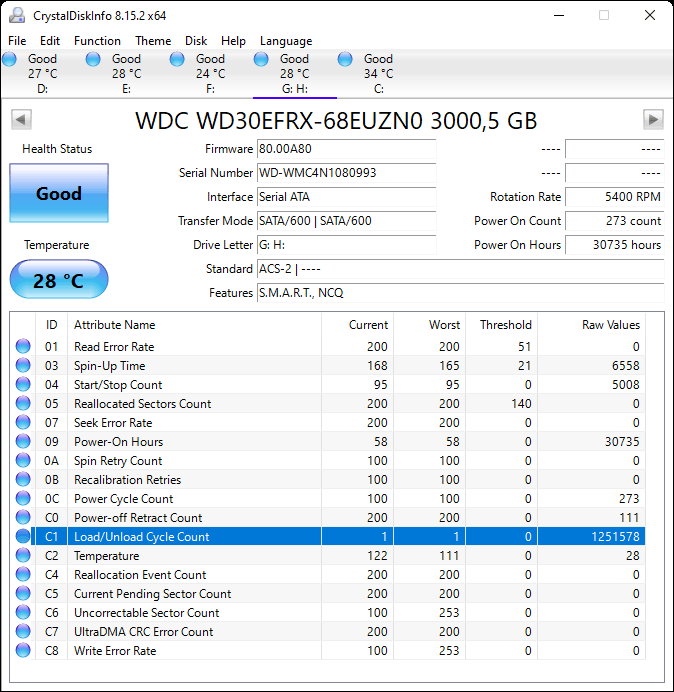
Task: Click the Attribute Name column header
Action: pyautogui.click(x=195, y=325)
